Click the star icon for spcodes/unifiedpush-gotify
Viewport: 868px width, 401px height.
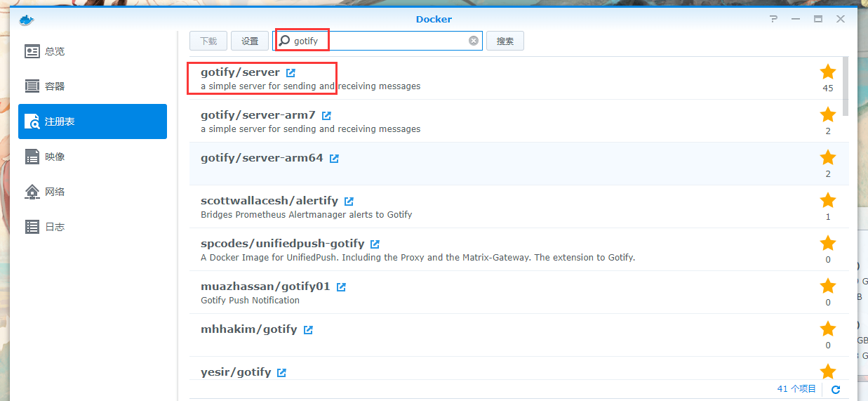(828, 243)
